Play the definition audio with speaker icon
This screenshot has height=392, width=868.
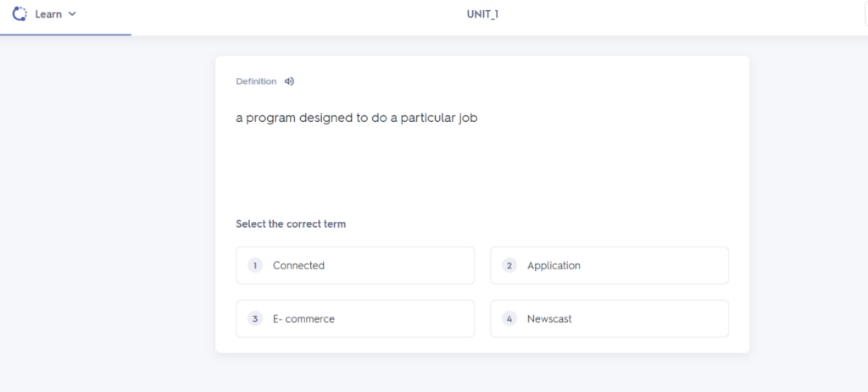[289, 81]
